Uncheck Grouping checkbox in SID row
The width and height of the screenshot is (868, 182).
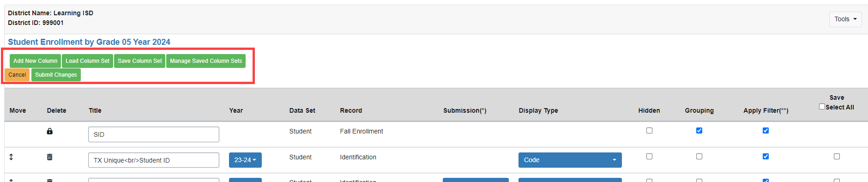(699, 131)
